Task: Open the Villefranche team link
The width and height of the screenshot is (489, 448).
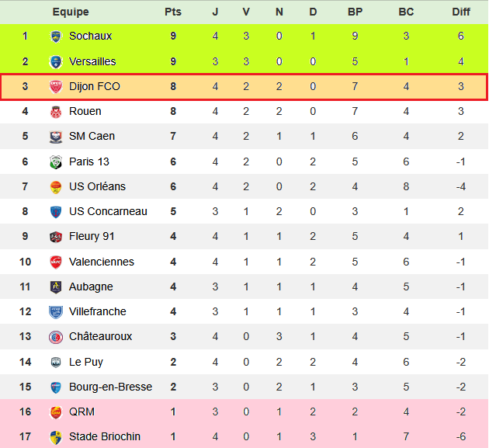Action: tap(97, 311)
